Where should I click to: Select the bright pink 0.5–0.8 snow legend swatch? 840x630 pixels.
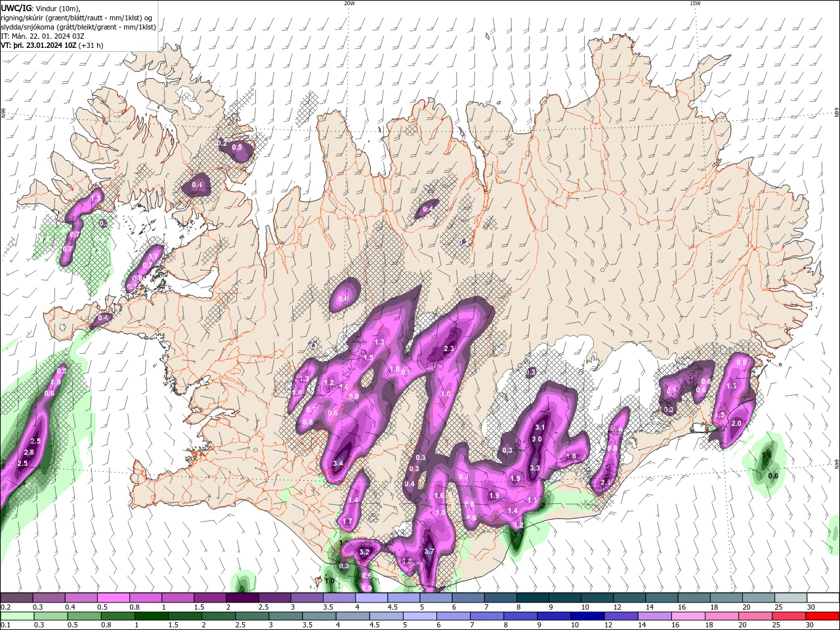(113, 598)
